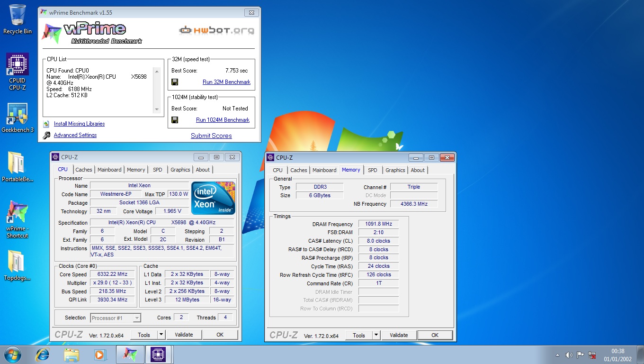Open Windows Explorer from the taskbar
644x364 pixels.
[x=72, y=355]
